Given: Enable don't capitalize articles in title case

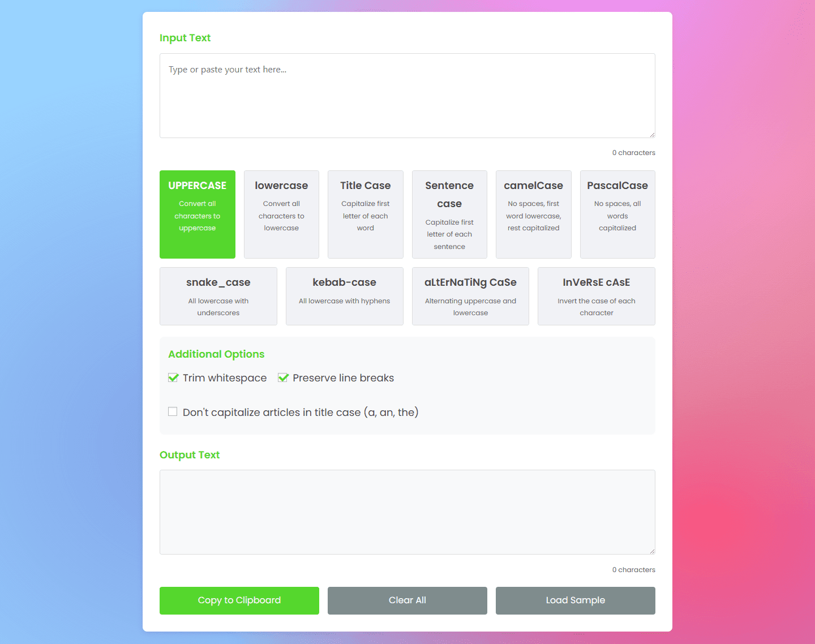Looking at the screenshot, I should [173, 412].
